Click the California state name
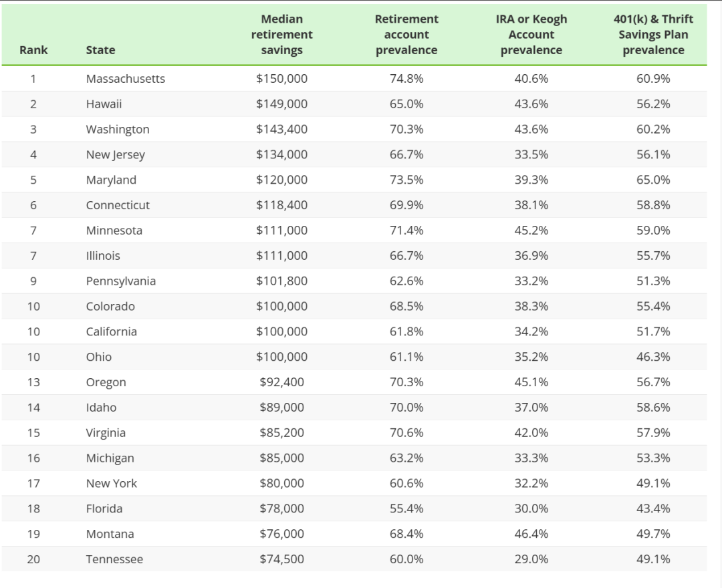This screenshot has width=722, height=588. [x=111, y=332]
